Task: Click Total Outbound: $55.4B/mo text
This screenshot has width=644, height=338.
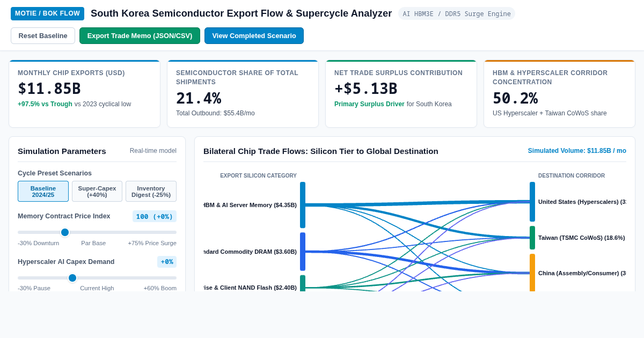Action: click(215, 113)
